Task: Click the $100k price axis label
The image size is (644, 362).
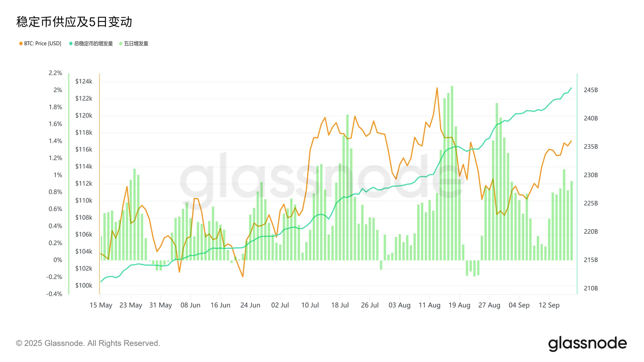Action: (x=84, y=285)
